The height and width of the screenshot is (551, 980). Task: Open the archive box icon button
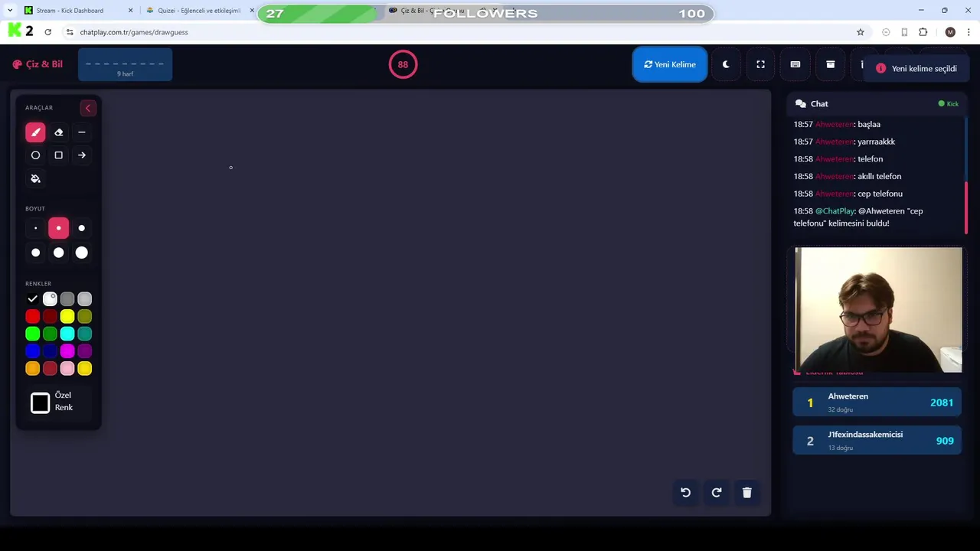[x=830, y=64]
